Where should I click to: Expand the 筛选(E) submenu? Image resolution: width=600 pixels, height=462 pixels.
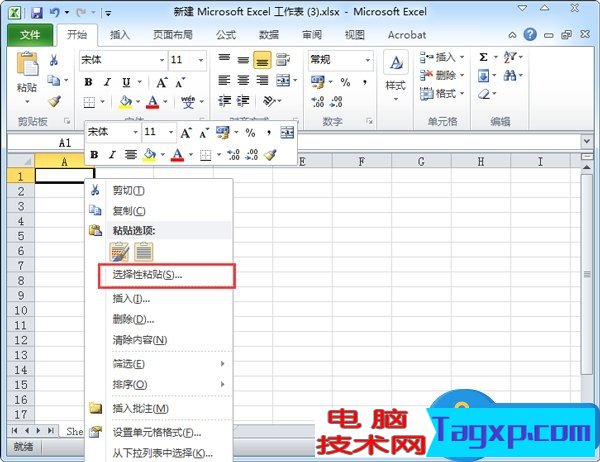point(159,364)
